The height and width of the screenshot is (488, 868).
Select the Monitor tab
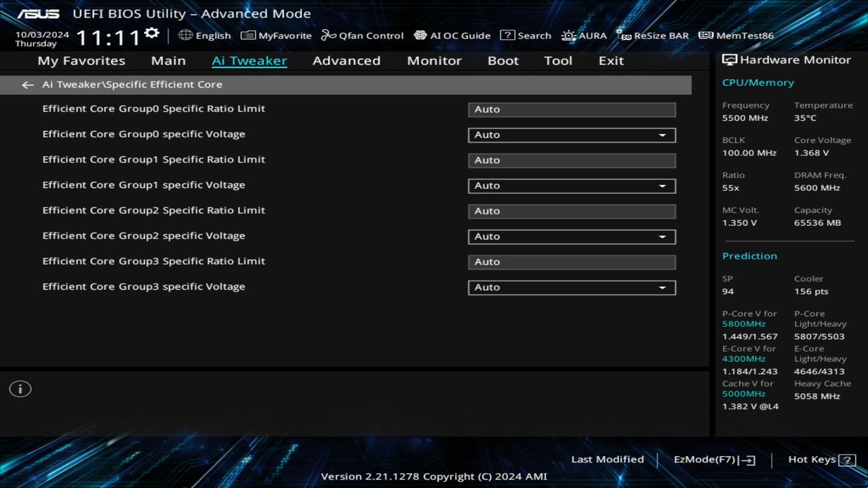click(x=434, y=60)
